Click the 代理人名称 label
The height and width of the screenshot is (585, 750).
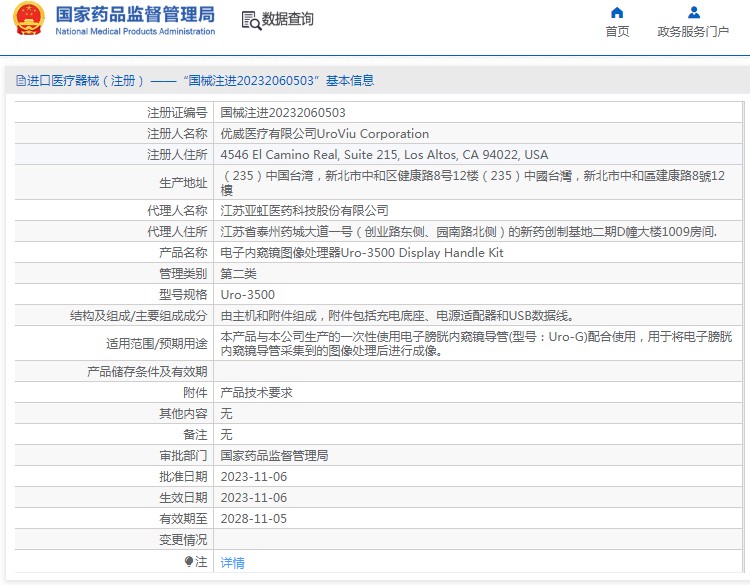[177, 210]
